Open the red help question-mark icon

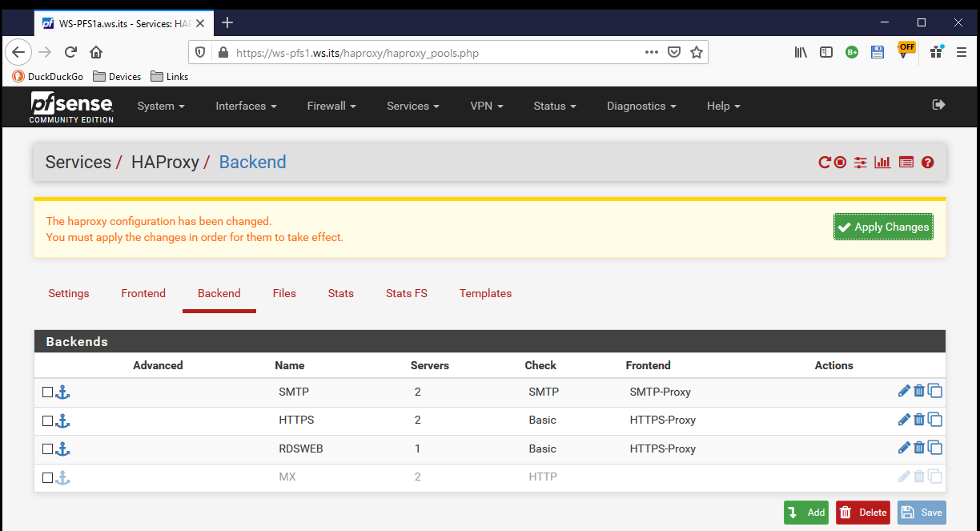coord(928,163)
